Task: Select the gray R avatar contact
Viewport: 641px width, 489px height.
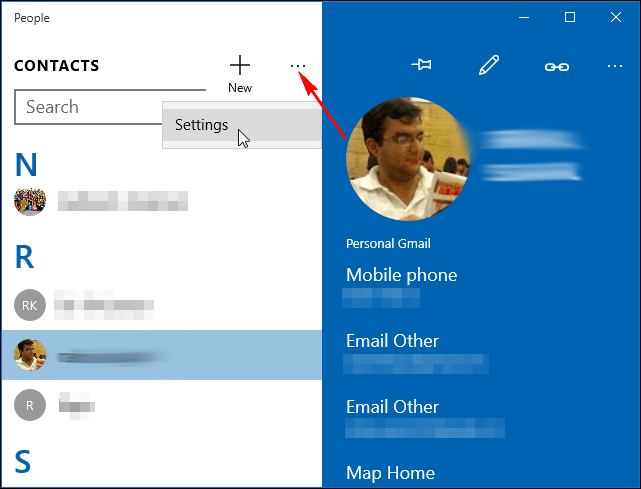Action: (x=162, y=405)
